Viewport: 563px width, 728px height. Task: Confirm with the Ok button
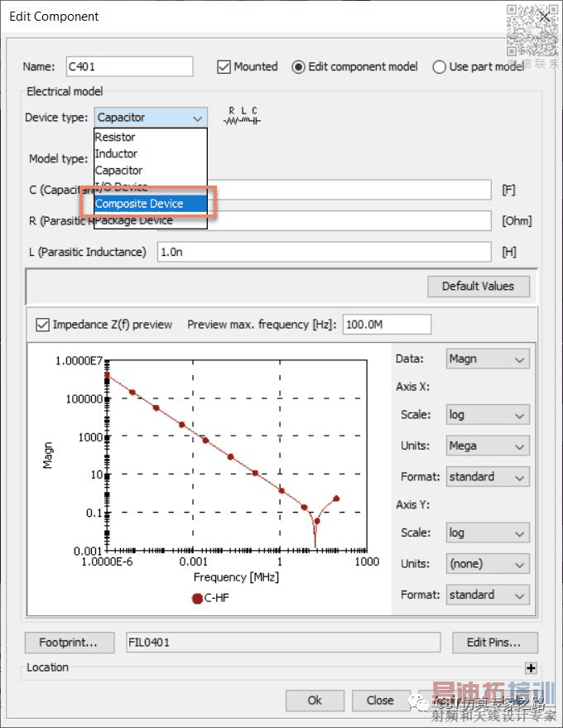315,700
